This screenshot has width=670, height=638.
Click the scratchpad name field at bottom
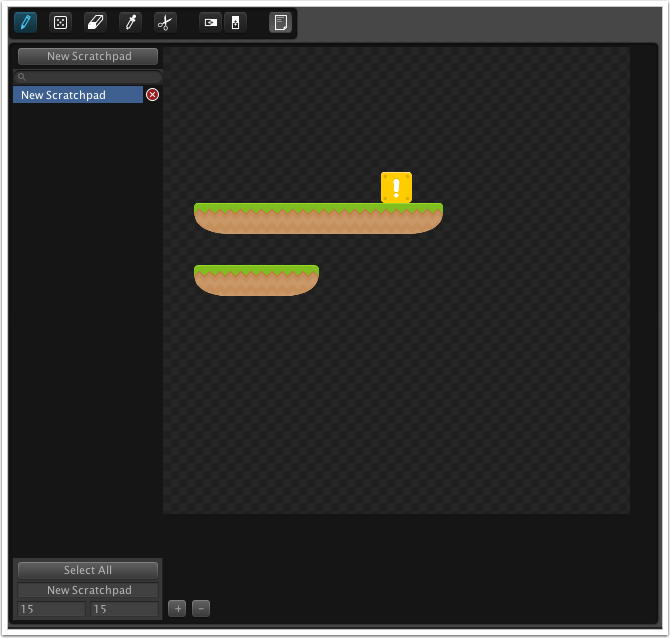coord(88,590)
